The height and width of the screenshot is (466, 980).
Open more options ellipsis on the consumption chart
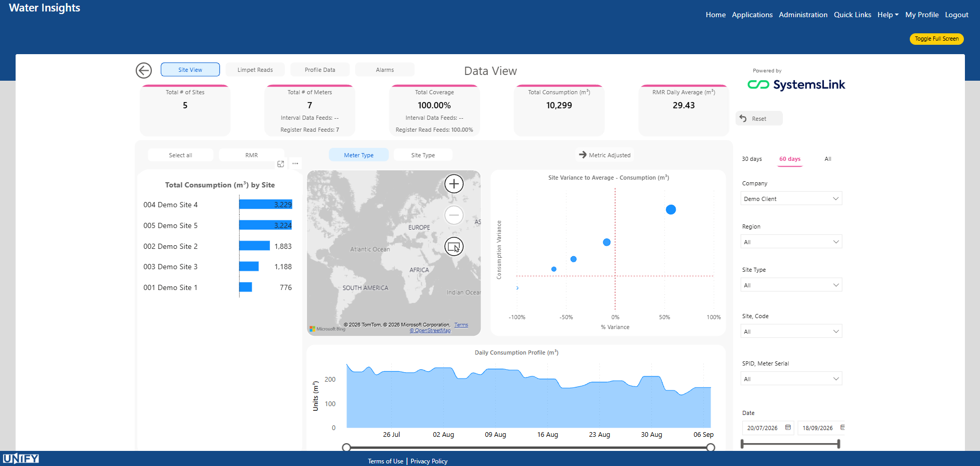295,163
